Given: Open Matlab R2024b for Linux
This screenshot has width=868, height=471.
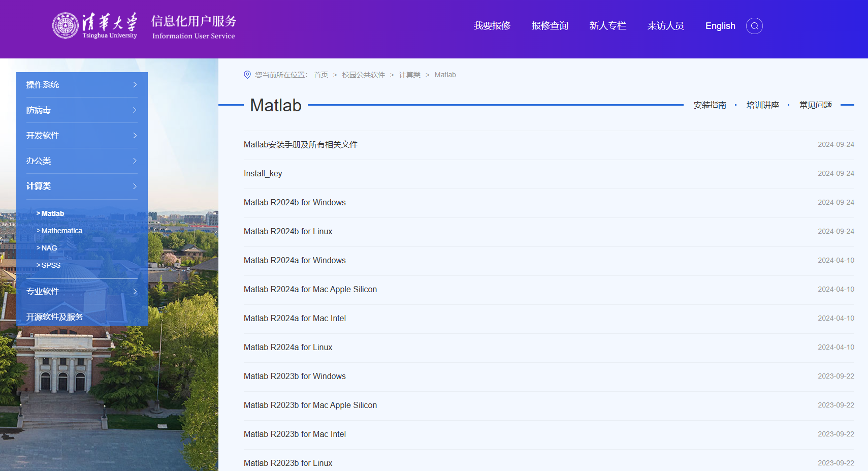Looking at the screenshot, I should [x=288, y=232].
